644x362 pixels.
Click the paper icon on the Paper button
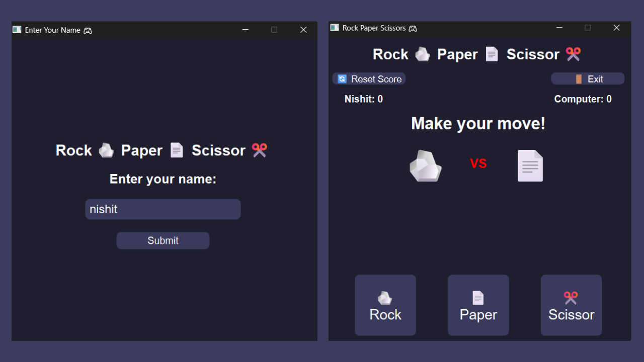pos(478,298)
